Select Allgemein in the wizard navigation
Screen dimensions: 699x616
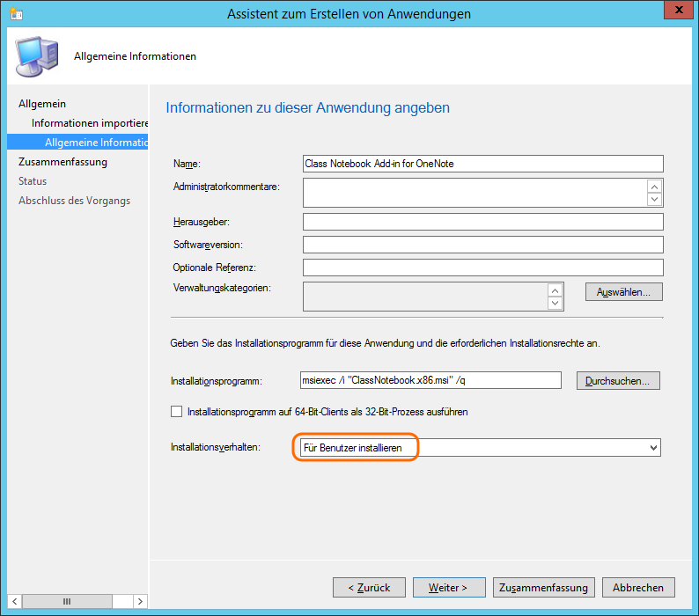42,104
